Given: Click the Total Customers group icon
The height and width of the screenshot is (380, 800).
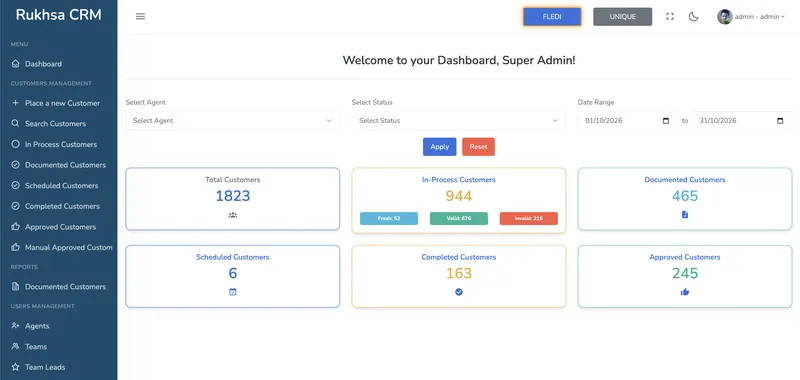Looking at the screenshot, I should coord(233,215).
